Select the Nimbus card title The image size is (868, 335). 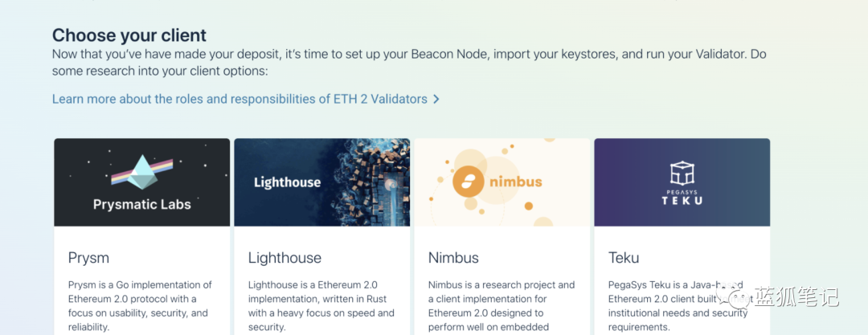pos(453,258)
